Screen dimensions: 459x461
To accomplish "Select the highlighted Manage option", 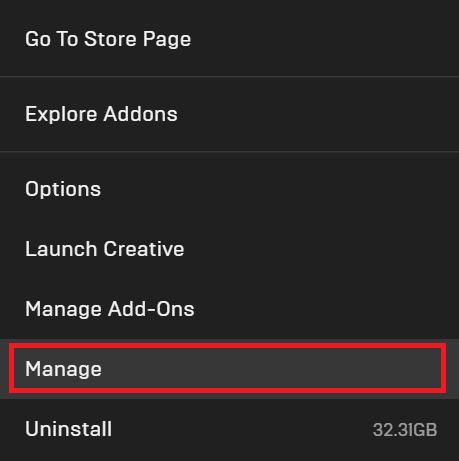I will tap(229, 369).
